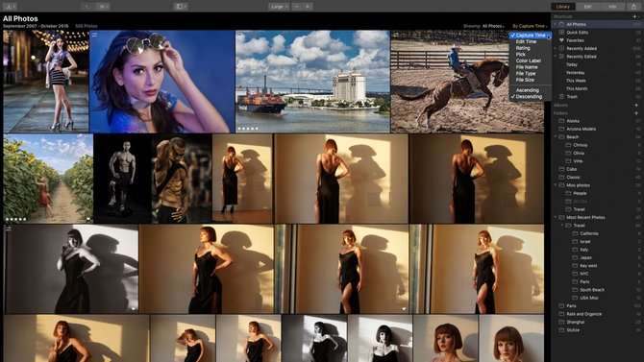
Task: Switch to the Info tab
Action: click(x=612, y=7)
